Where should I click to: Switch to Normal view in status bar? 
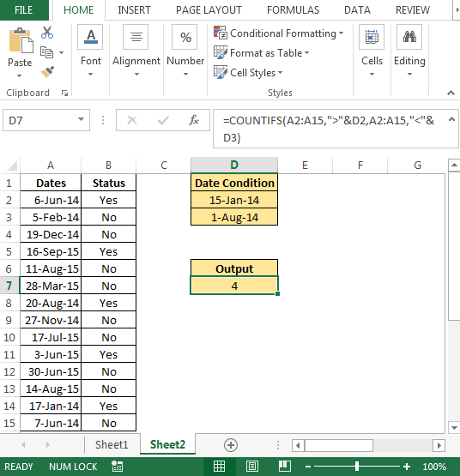click(x=219, y=467)
